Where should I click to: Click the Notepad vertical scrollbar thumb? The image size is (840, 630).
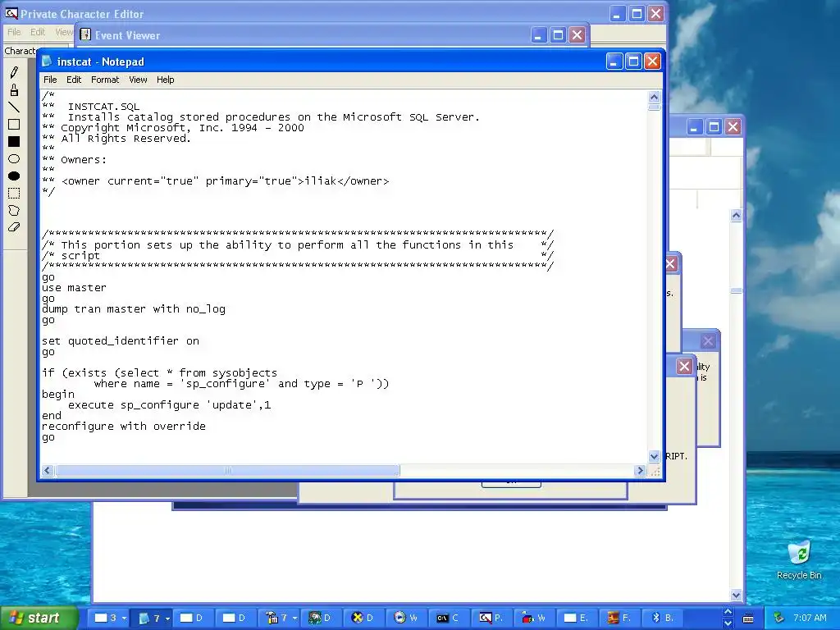654,107
